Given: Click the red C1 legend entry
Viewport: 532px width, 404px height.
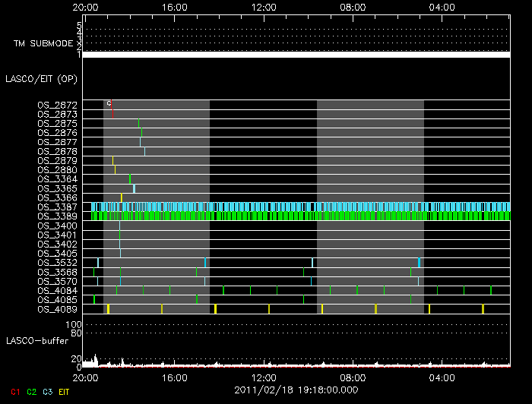Looking at the screenshot, I should 15,392.
